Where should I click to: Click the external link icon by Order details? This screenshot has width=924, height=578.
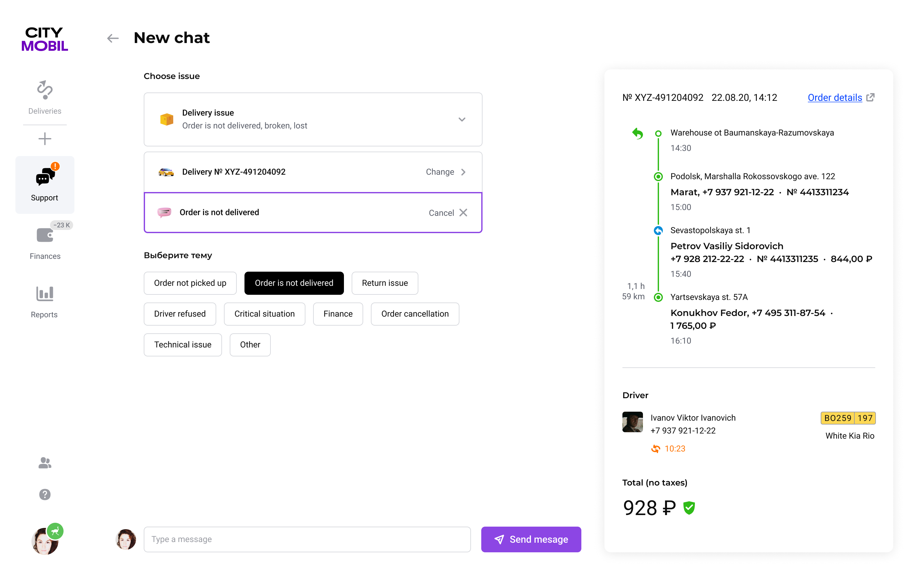pyautogui.click(x=870, y=97)
